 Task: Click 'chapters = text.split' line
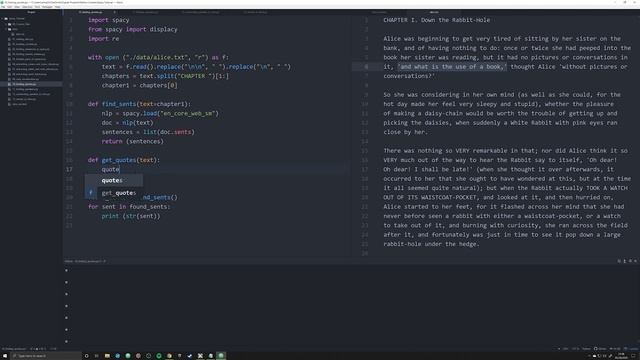[165, 76]
